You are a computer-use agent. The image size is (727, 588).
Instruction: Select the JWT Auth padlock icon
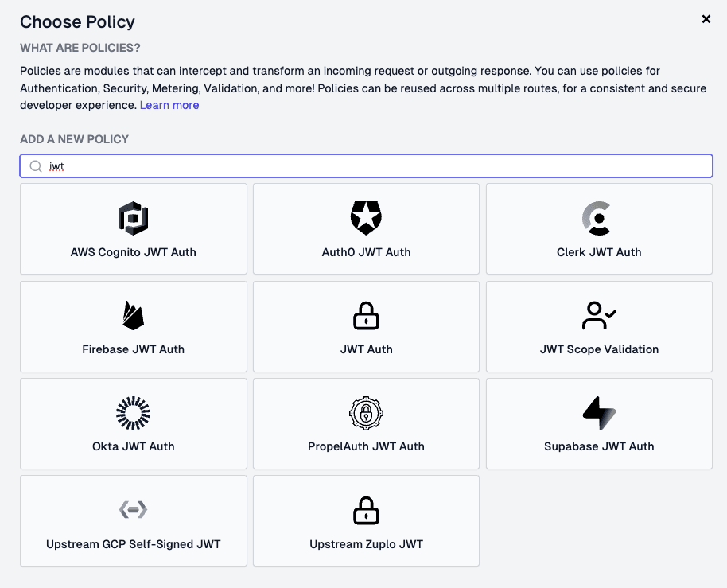pos(366,315)
